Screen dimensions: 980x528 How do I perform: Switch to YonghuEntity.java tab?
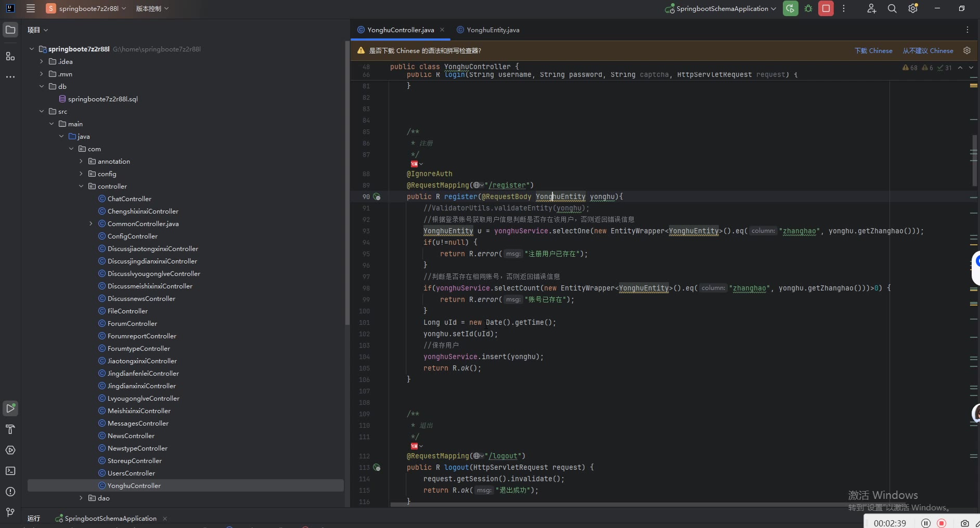point(492,30)
